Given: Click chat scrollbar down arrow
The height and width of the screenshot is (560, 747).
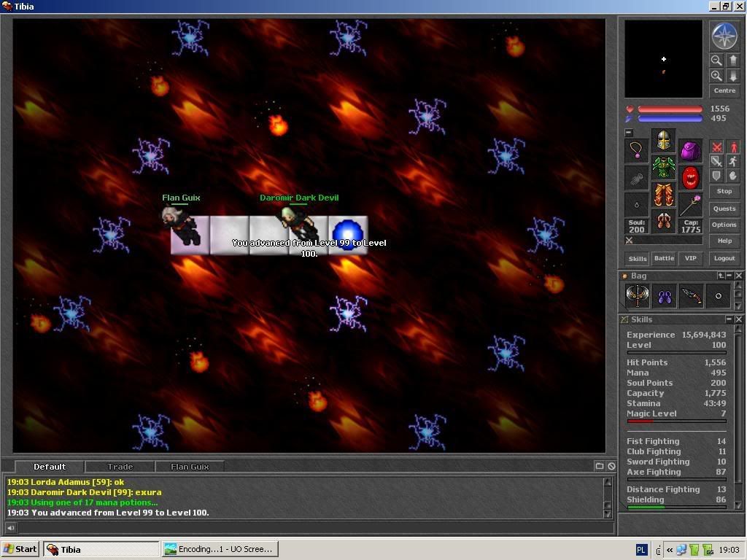Looking at the screenshot, I should click(x=608, y=513).
